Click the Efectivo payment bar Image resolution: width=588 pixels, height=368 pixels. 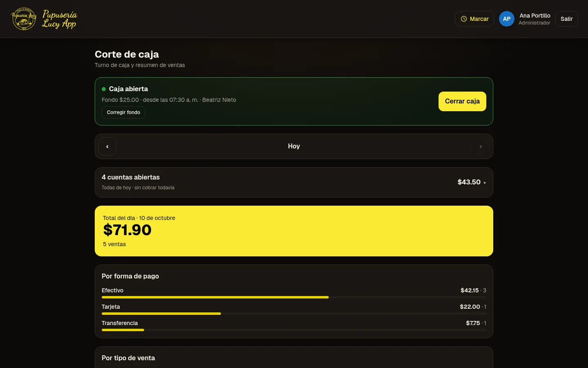[294, 297]
